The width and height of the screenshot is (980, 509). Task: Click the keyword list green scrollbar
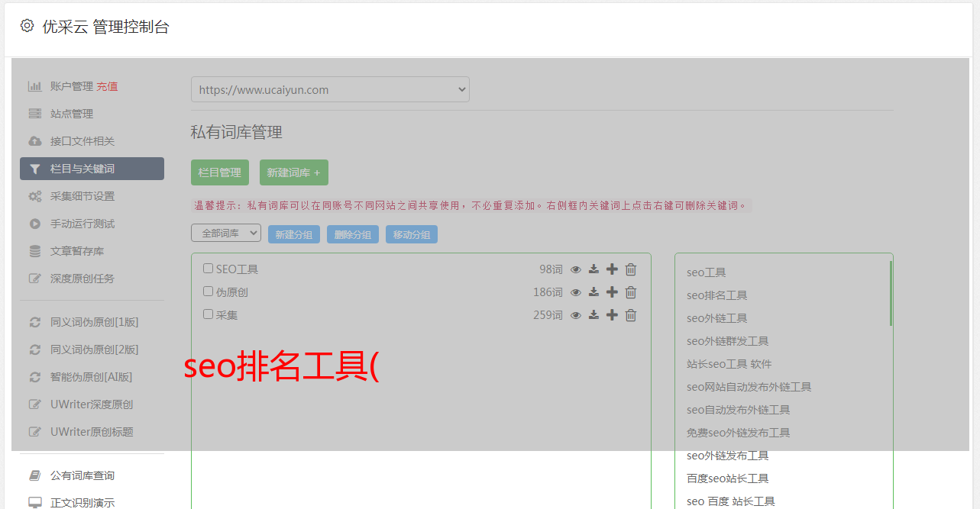click(891, 293)
